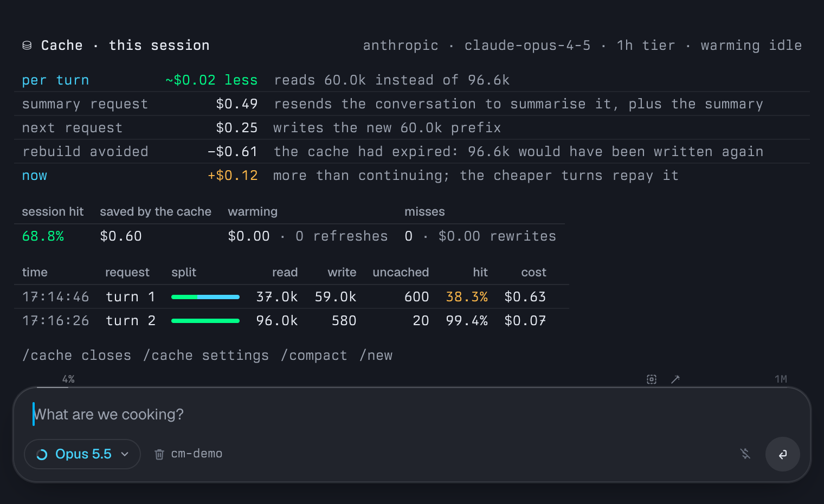824x504 pixels.
Task: Click the trash icon next to cm-demo
Action: (x=159, y=454)
